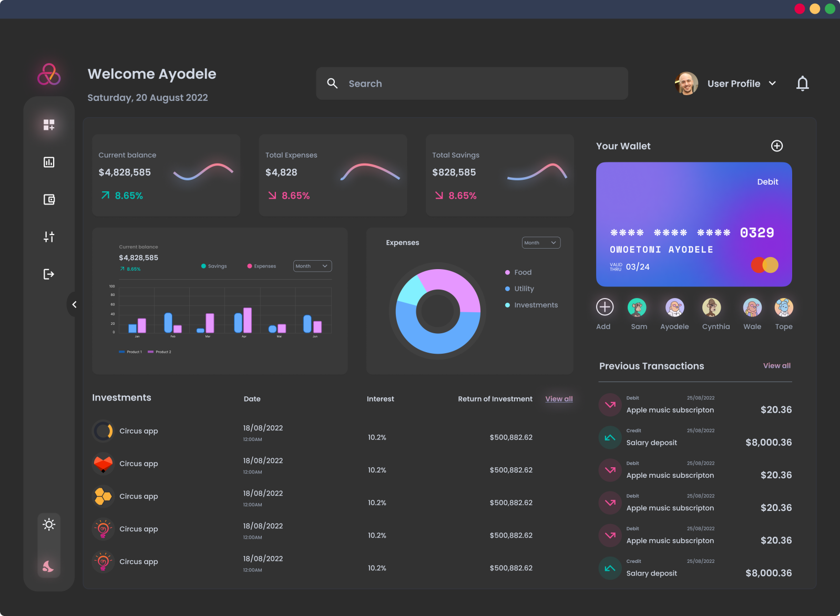Open the Current balance summary card
Viewport: 840px width, 616px height.
[166, 175]
